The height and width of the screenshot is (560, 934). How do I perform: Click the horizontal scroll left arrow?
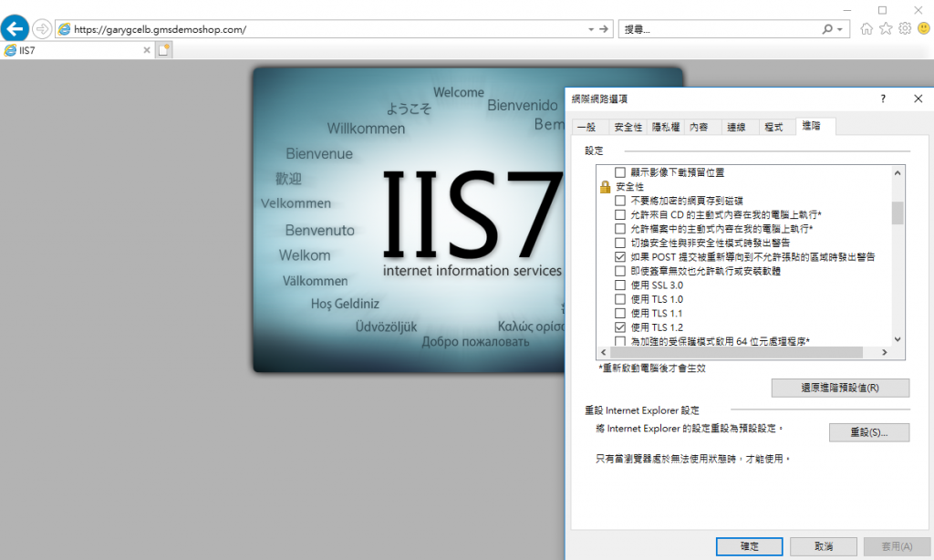point(604,353)
